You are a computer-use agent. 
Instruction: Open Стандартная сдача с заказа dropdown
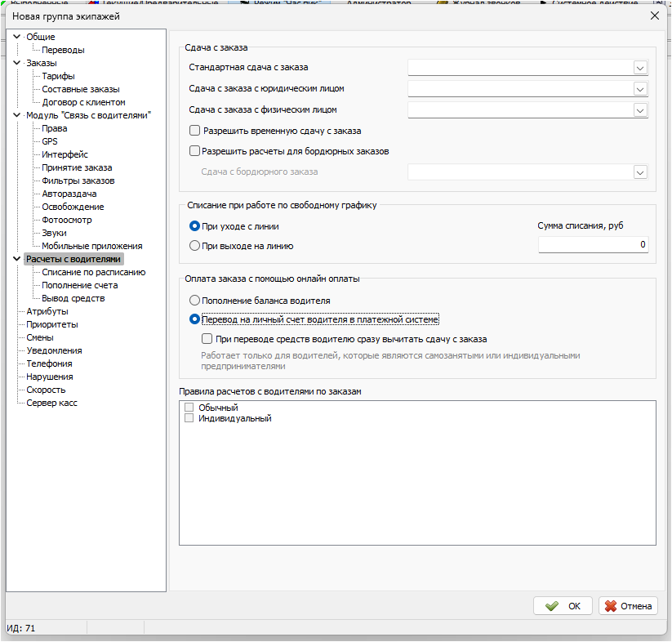click(x=640, y=68)
